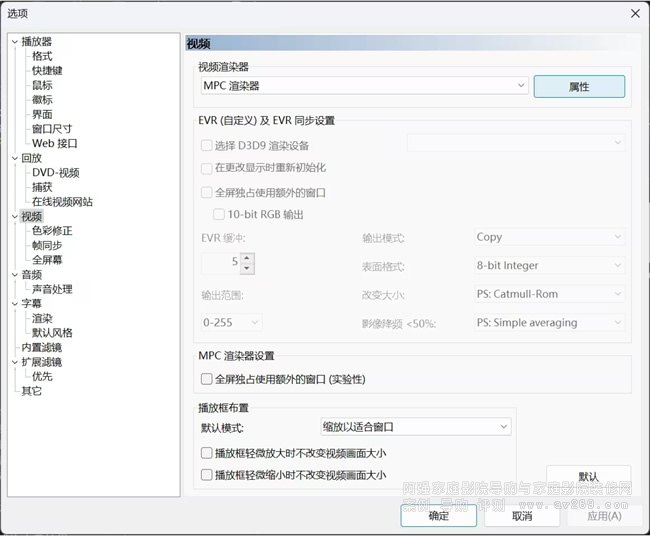Toggle 播放框轻微放大时不改变视频画面大小 checkbox
Screen dimensions: 650x536
point(207,453)
